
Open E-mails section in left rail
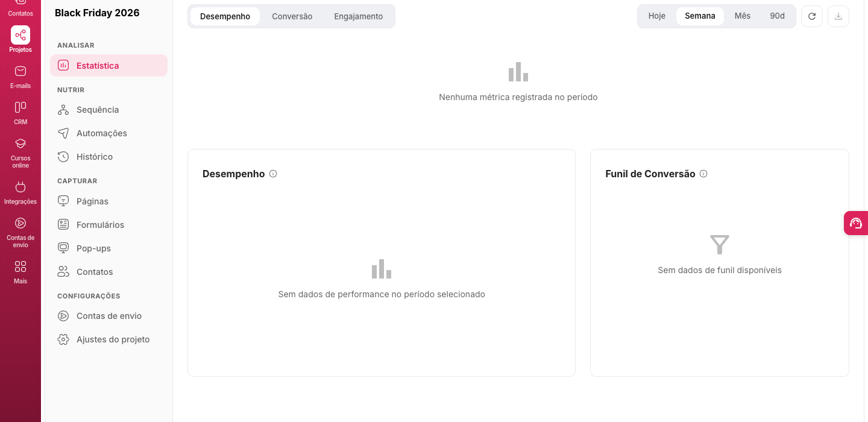pos(20,76)
